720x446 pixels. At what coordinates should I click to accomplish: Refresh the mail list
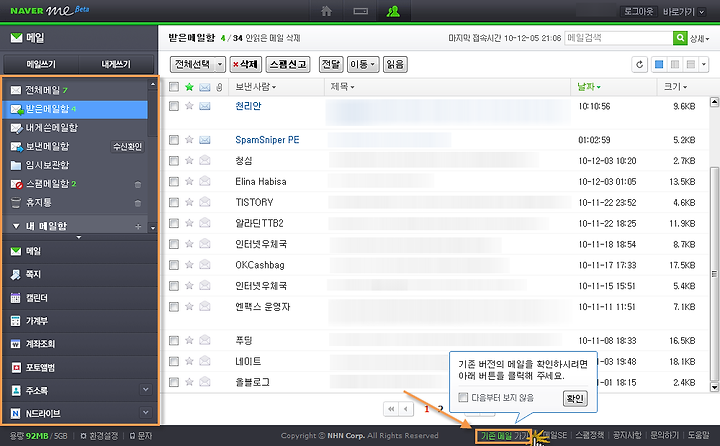point(639,64)
